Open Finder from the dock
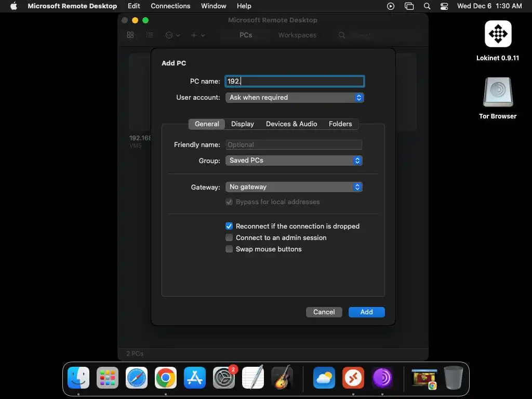 [x=78, y=378]
